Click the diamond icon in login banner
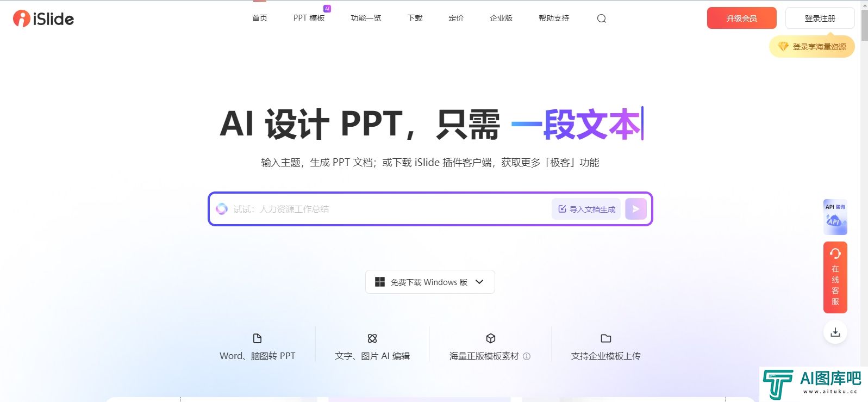Viewport: 868px width, 402px height. [x=783, y=47]
